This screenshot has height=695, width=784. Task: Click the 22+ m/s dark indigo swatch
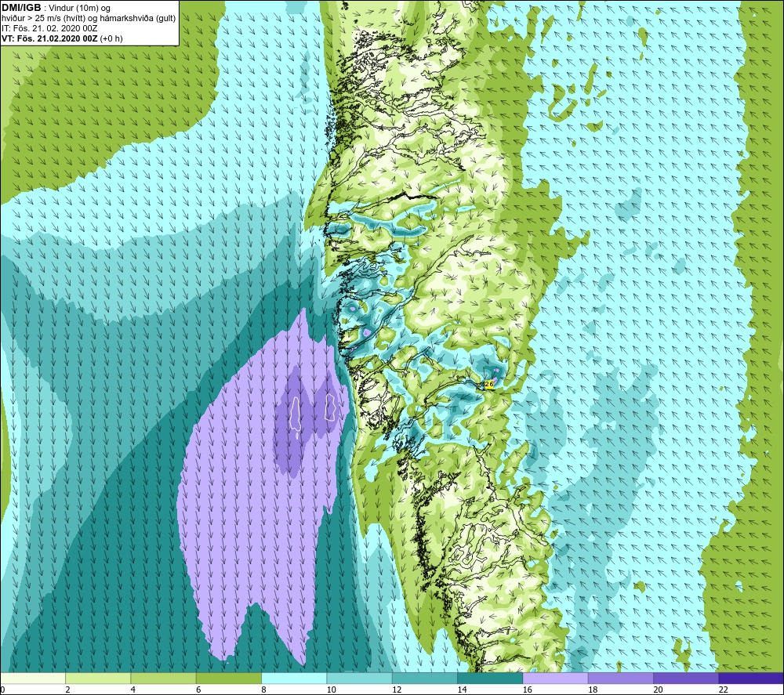(751, 679)
